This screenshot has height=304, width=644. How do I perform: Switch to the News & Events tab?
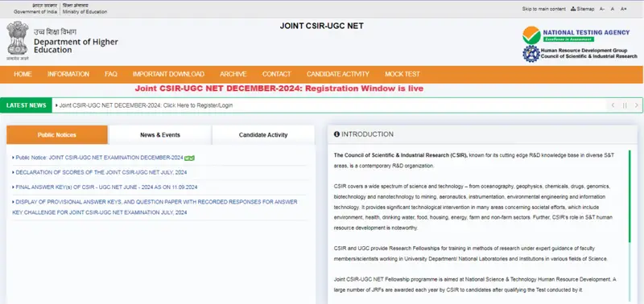click(x=160, y=134)
